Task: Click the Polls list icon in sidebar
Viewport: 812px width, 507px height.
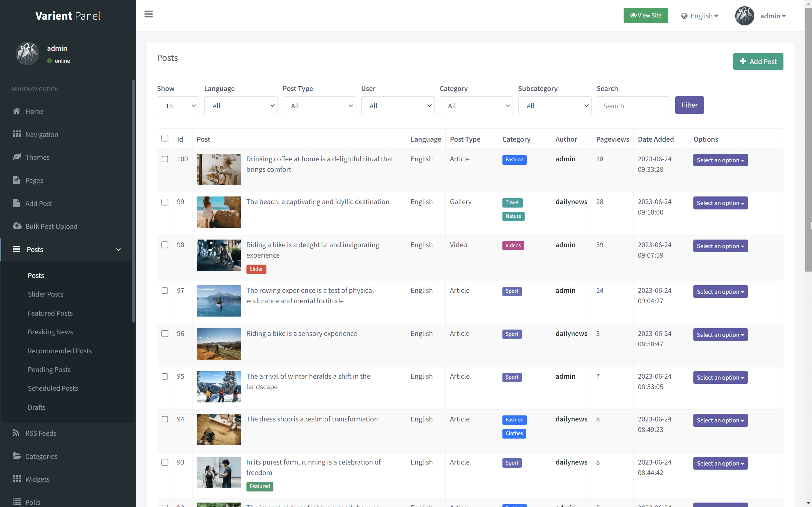Action: click(17, 501)
